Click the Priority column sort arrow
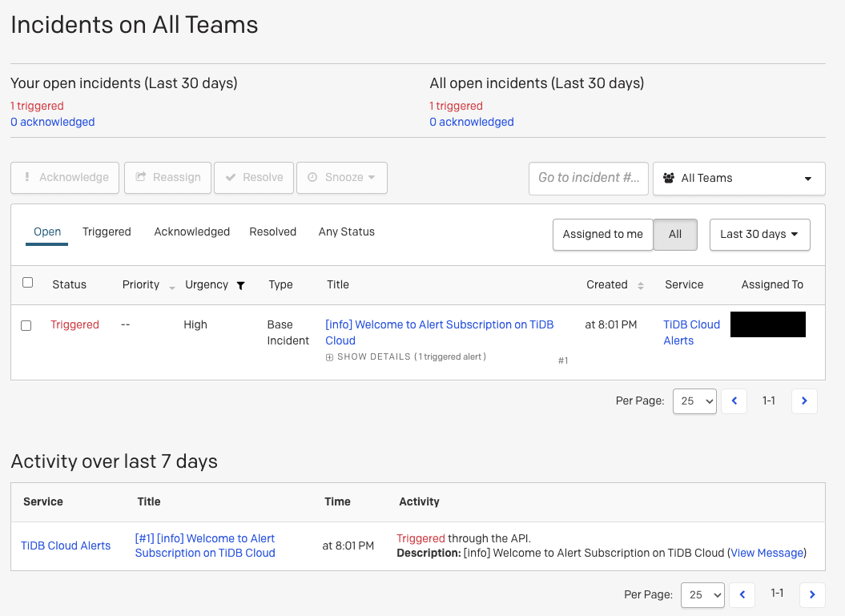 [172, 286]
